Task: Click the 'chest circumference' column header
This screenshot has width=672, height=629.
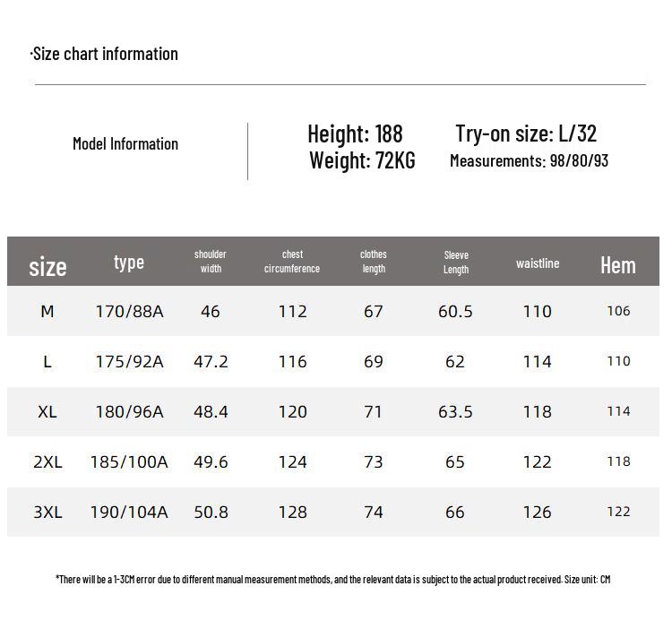Action: (292, 262)
